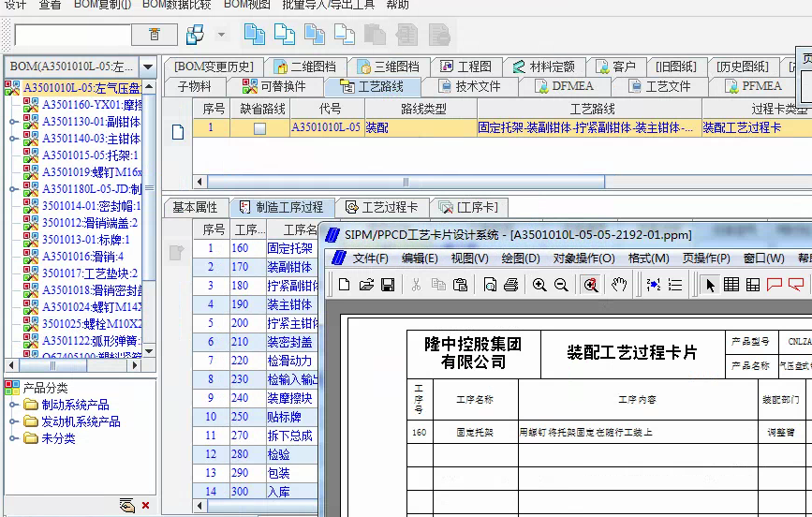The width and height of the screenshot is (812, 517).
Task: Zoom in using the magnifier plus icon
Action: click(x=539, y=285)
